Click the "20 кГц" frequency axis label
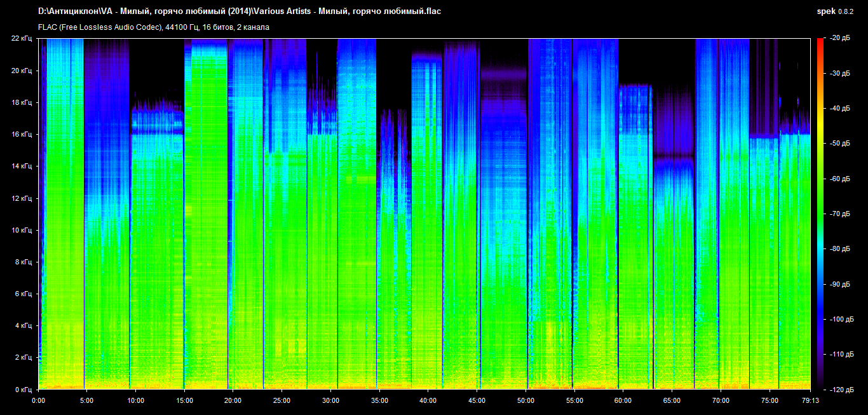 tap(22, 70)
